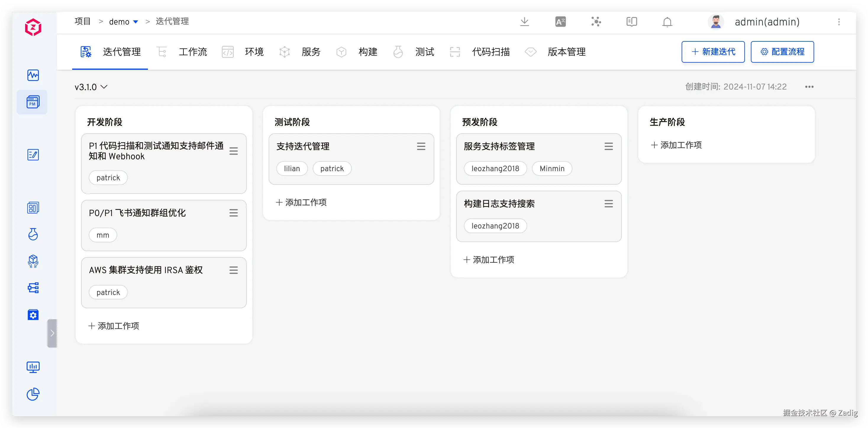Screen dimensions: 868x428
Task: Click the 新建迭代 button
Action: (713, 52)
